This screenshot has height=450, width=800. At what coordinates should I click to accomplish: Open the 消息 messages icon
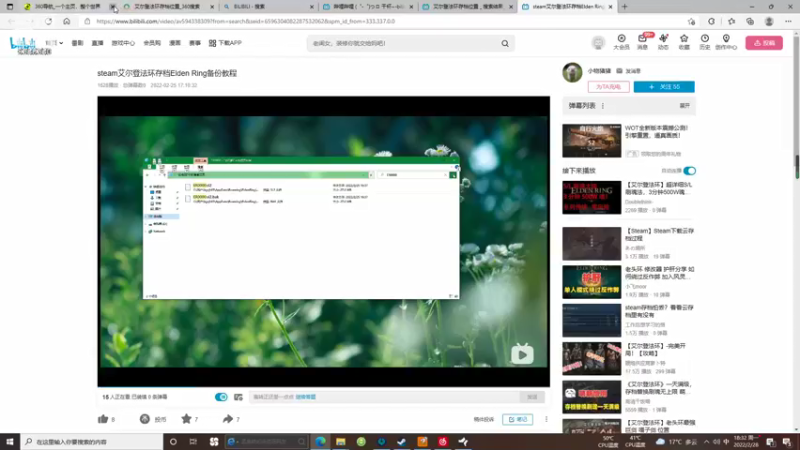point(642,42)
